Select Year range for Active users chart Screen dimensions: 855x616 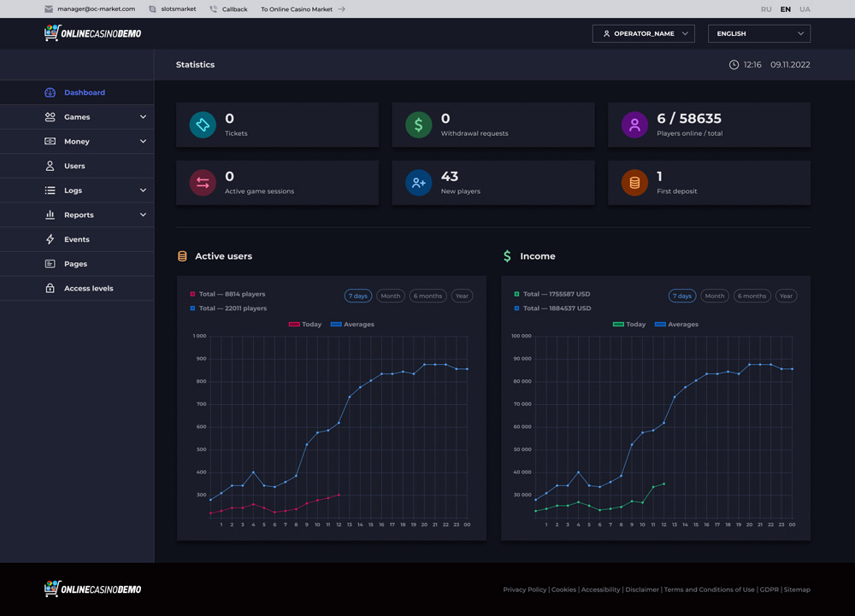coord(462,296)
